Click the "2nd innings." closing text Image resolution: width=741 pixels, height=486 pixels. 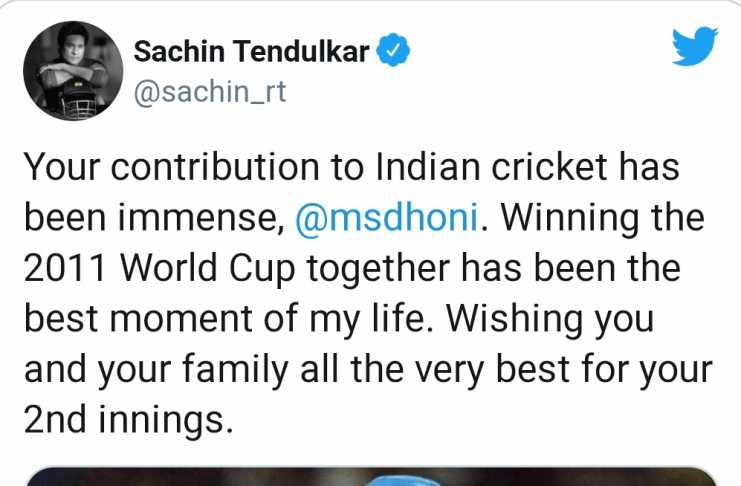(129, 420)
